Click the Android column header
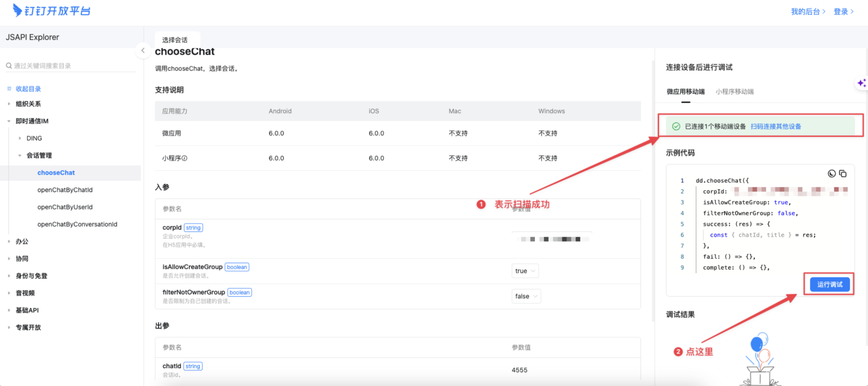The width and height of the screenshot is (868, 386). pos(280,111)
